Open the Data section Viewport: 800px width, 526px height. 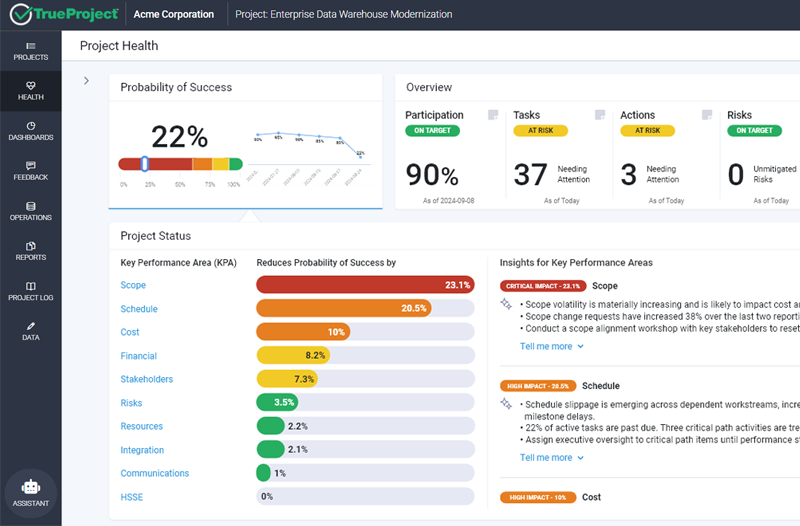31,331
